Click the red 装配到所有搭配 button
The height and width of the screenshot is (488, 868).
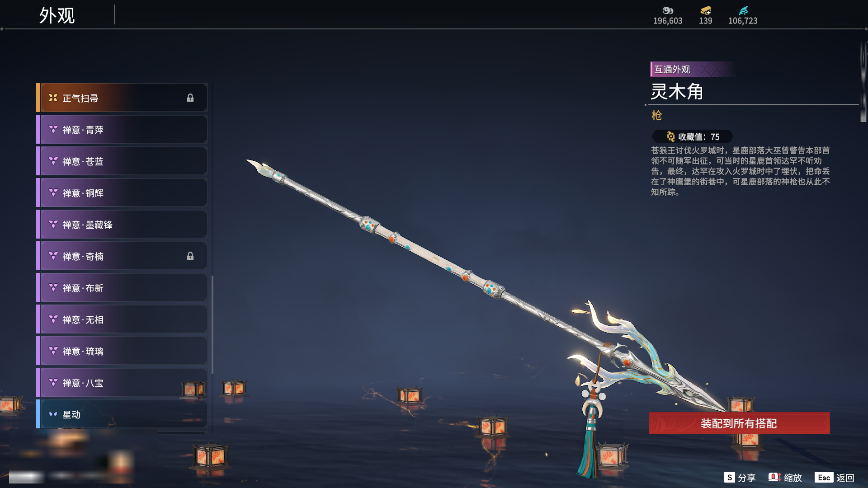click(739, 423)
